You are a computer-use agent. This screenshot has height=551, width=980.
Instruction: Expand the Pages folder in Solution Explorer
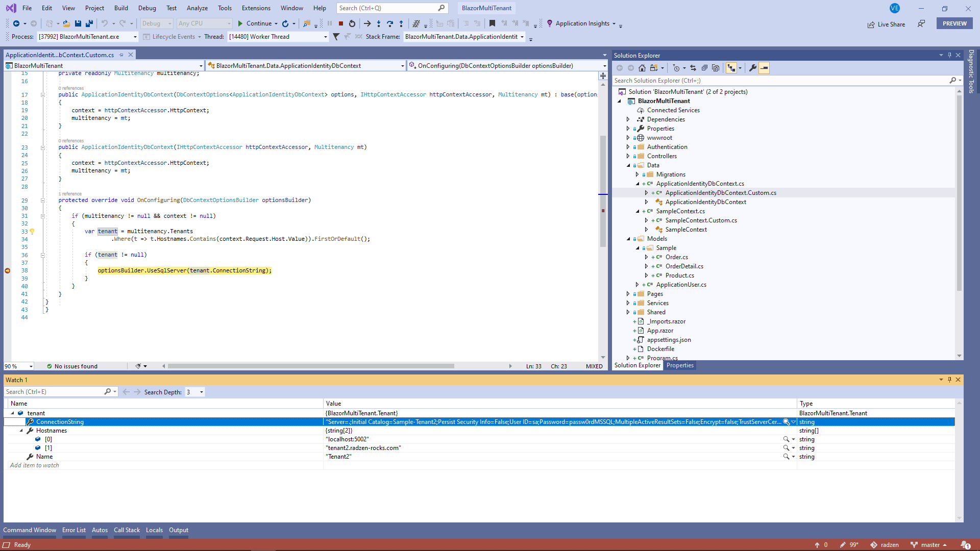(628, 294)
